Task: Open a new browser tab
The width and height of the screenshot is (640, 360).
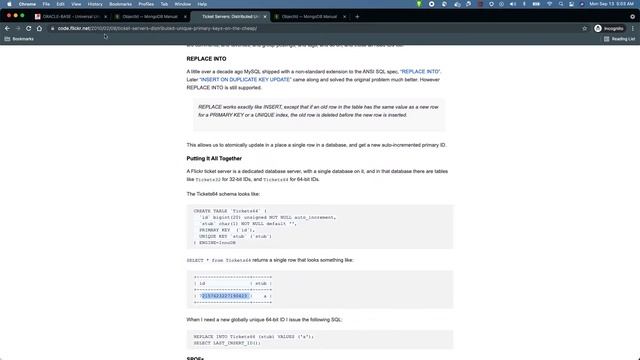Action: click(357, 17)
